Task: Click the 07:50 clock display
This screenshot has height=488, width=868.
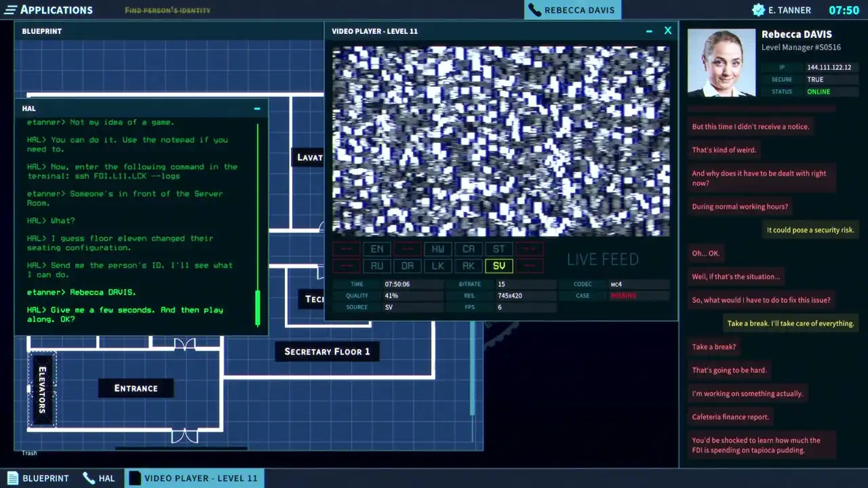Action: click(x=844, y=10)
